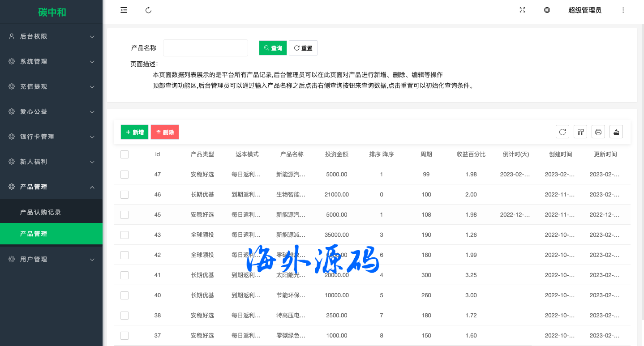Check the row with id 47
644x346 pixels.
pos(125,175)
